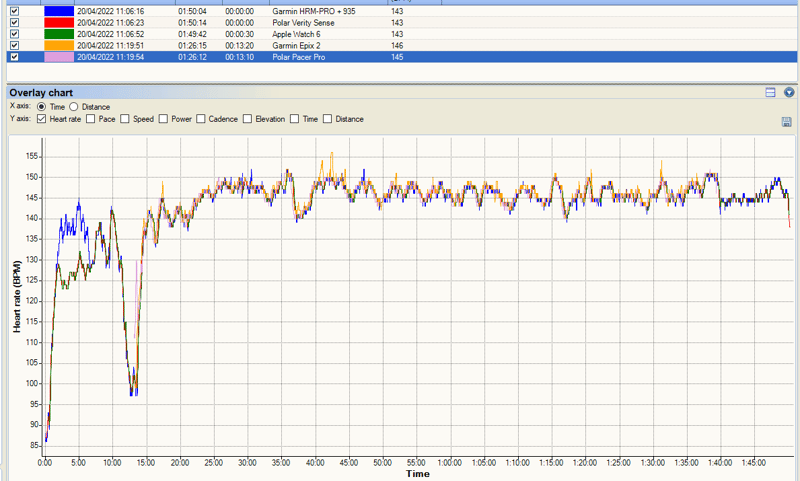The image size is (800, 481).
Task: Click the pink color swatch for Polar Pacer Pro
Action: pos(59,57)
